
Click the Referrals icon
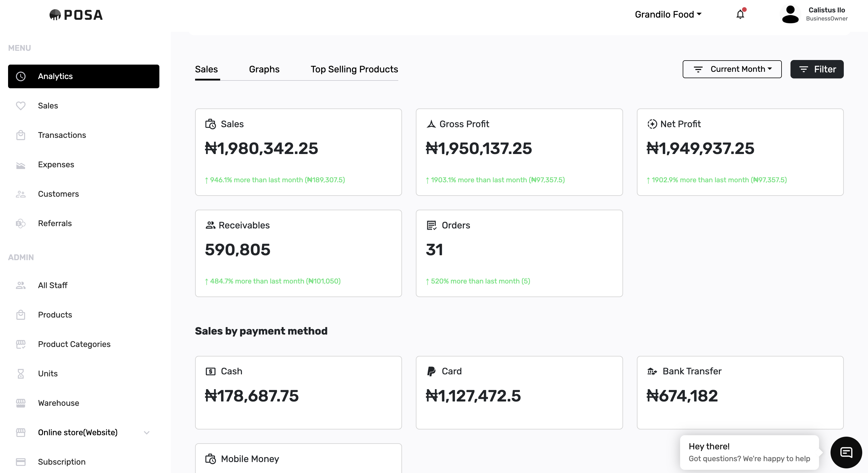point(21,223)
